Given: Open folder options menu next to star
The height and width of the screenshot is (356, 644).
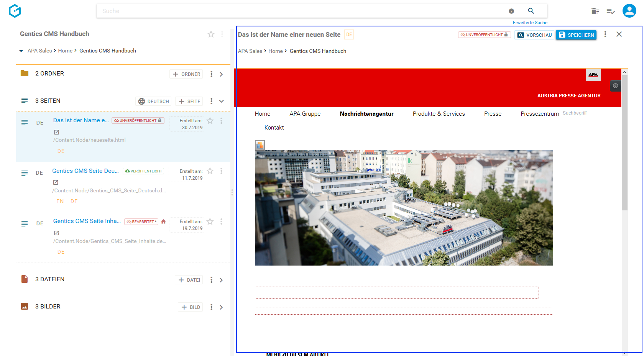Looking at the screenshot, I should (x=222, y=34).
